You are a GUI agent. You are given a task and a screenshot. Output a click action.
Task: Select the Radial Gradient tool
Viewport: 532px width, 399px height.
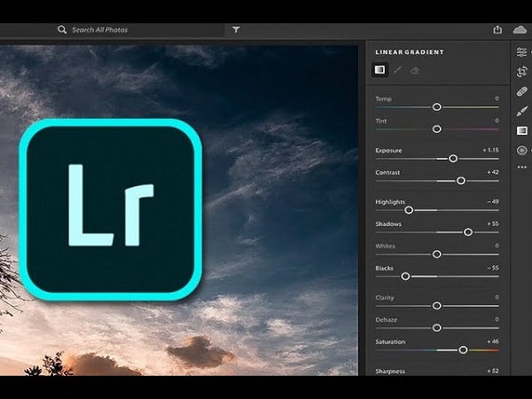tap(522, 151)
